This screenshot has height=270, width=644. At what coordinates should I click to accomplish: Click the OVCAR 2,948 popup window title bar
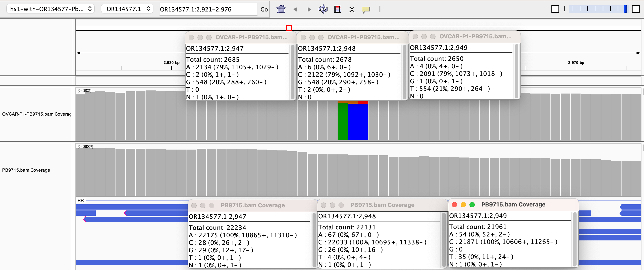point(363,37)
